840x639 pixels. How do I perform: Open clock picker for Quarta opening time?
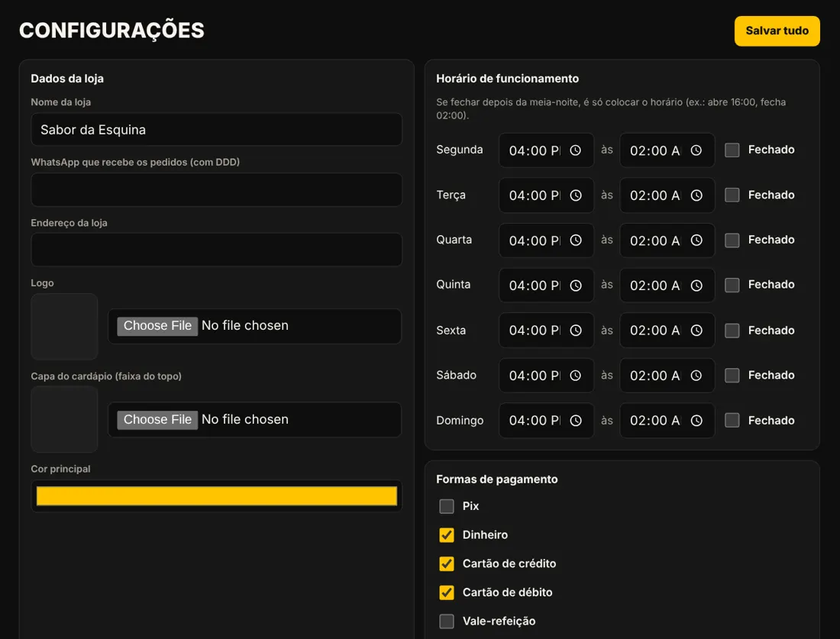tap(575, 240)
